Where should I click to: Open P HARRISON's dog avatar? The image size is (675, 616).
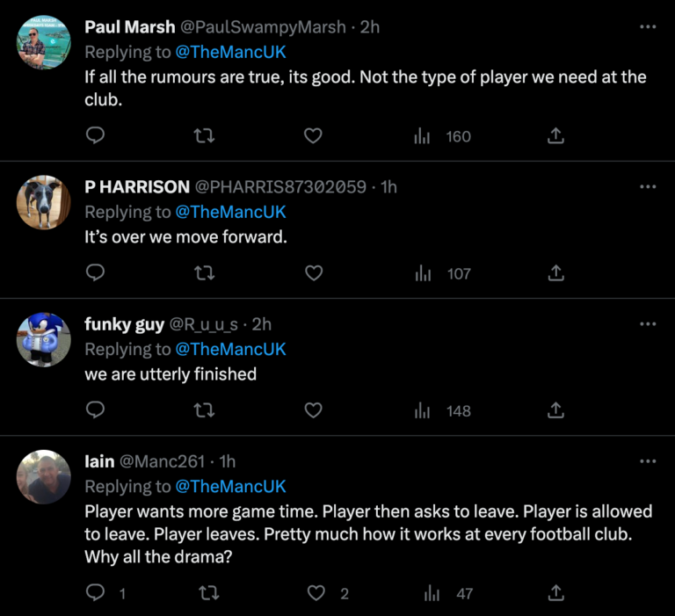click(43, 202)
